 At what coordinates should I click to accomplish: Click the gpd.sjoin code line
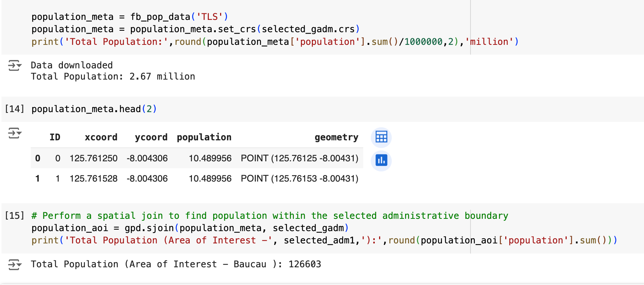[x=190, y=228]
